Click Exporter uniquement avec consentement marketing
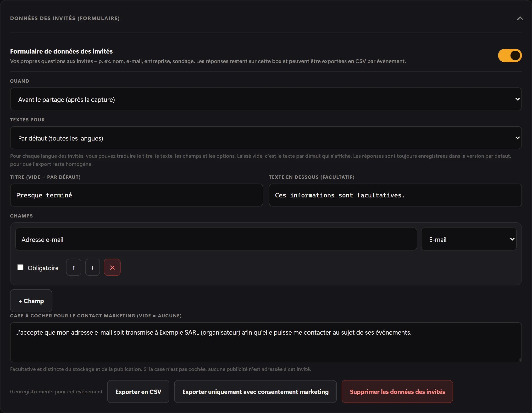 click(x=255, y=391)
